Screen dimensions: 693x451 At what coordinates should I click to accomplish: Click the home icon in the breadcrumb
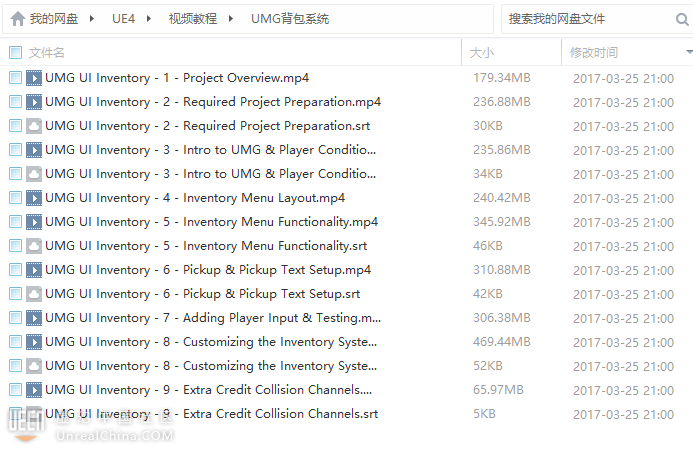18,19
